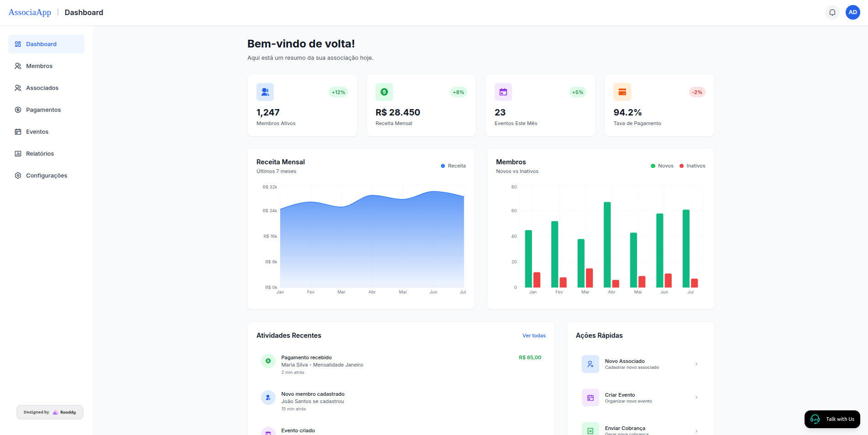Click the Enviar Cobrança document icon

590,429
